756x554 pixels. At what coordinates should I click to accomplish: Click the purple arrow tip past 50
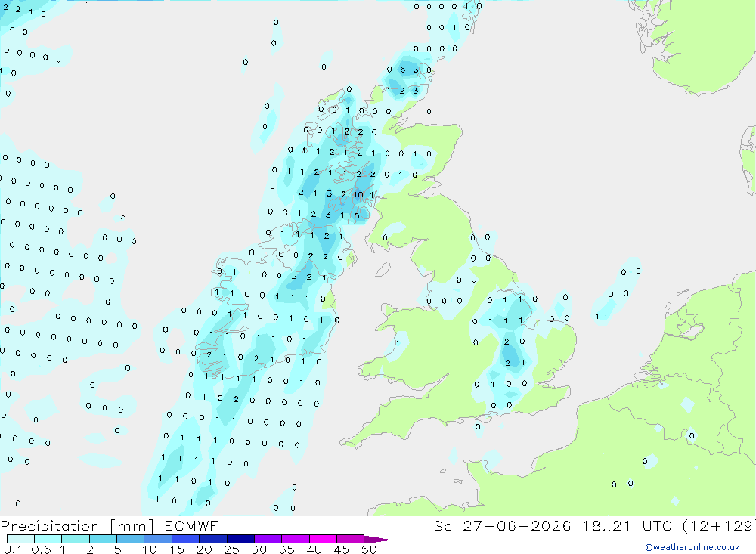coord(378,540)
